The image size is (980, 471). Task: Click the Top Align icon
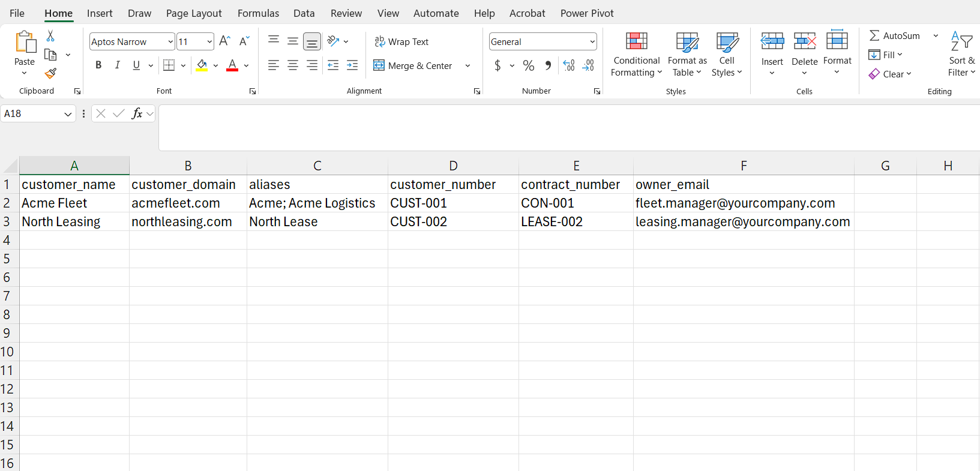(274, 41)
